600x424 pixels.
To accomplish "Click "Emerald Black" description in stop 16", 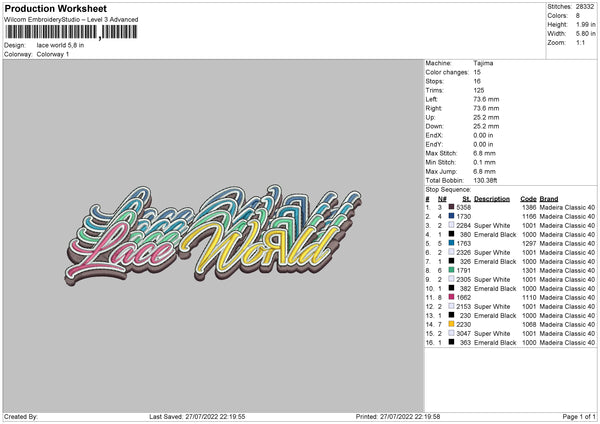I will 495,343.
